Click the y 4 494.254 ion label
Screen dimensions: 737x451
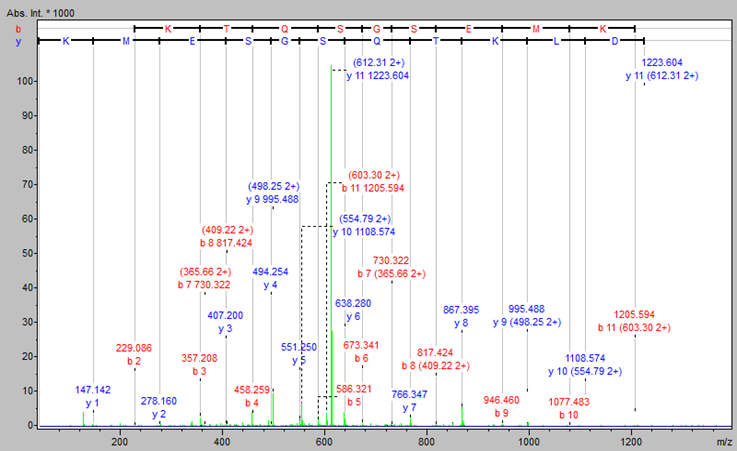coord(270,277)
